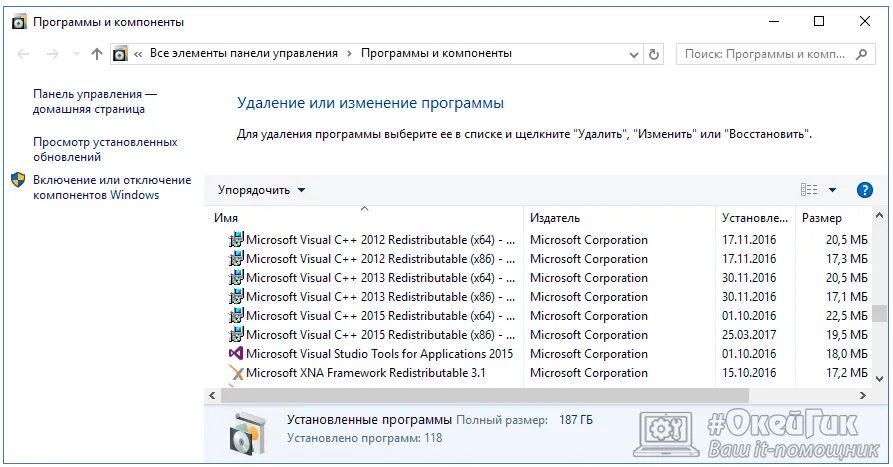Click the scroll up arrow of list
Screen dimensions: 893x467
click(879, 216)
